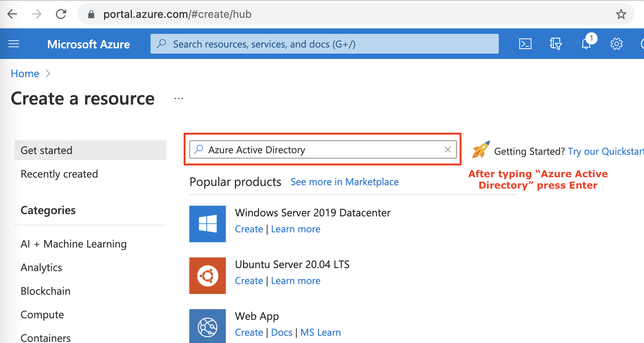Open the Azure portal hamburger menu
This screenshot has height=343, width=644.
tap(14, 44)
